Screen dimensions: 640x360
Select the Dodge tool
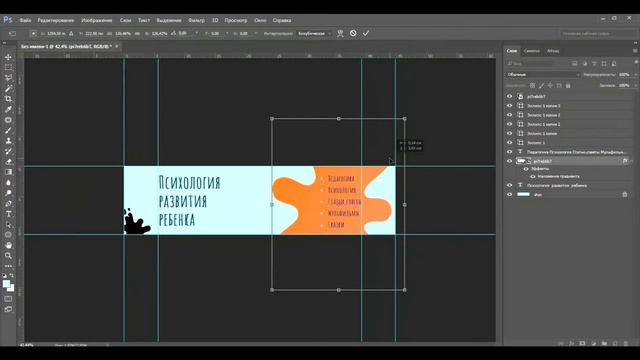[x=8, y=193]
